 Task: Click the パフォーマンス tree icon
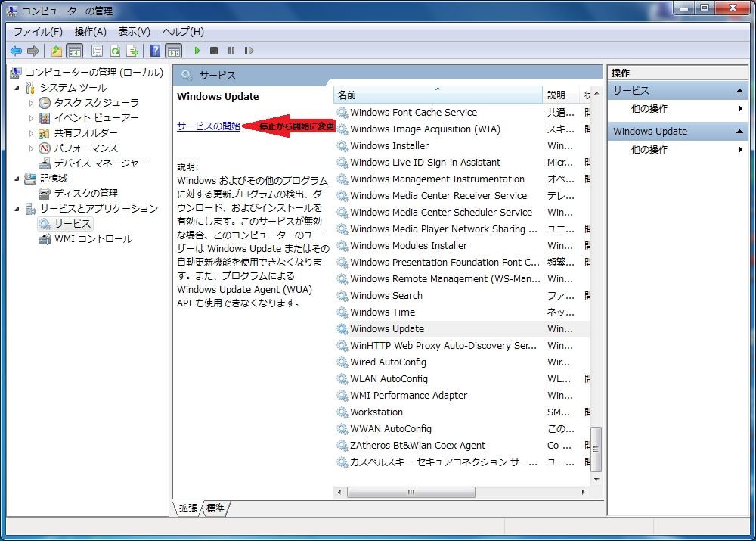(x=45, y=148)
